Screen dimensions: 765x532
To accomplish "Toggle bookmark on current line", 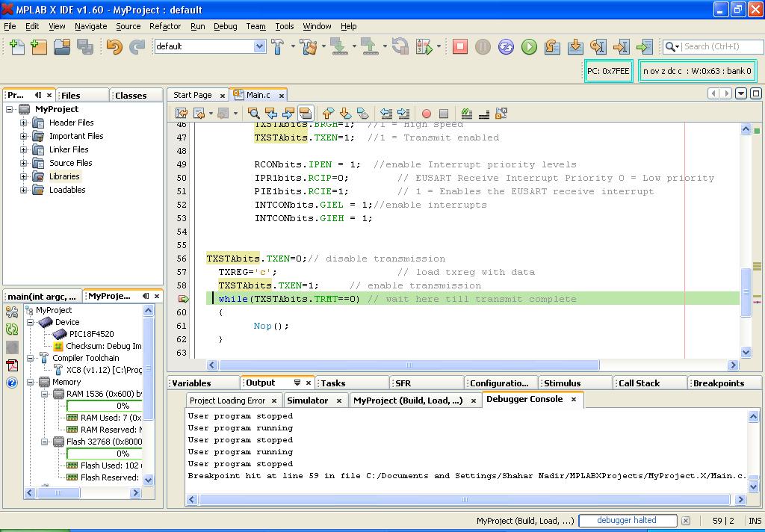I will point(363,114).
